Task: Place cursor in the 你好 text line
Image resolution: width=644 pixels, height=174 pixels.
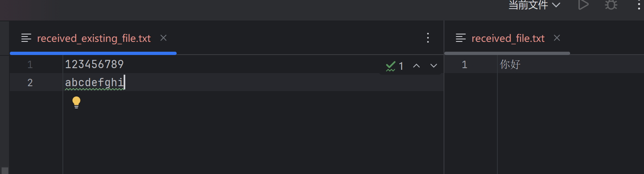Action: tap(511, 64)
